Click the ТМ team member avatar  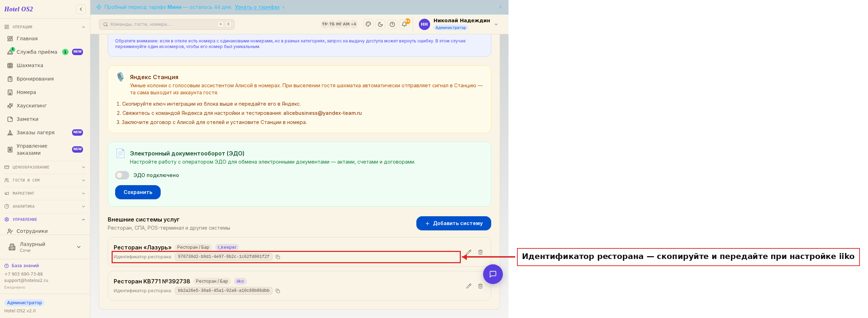[325, 24]
